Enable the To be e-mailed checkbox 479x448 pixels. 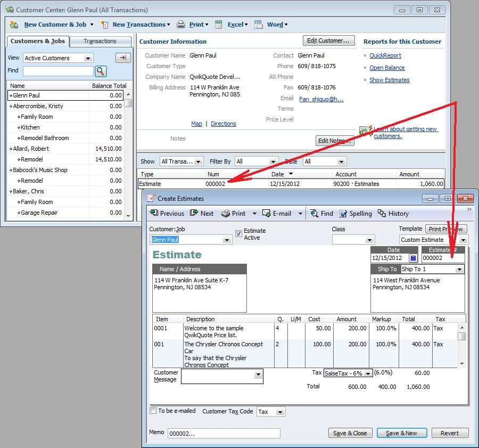(x=153, y=411)
